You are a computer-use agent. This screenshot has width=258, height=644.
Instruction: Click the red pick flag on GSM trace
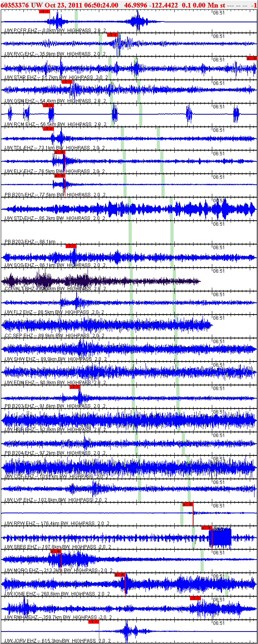point(67,82)
